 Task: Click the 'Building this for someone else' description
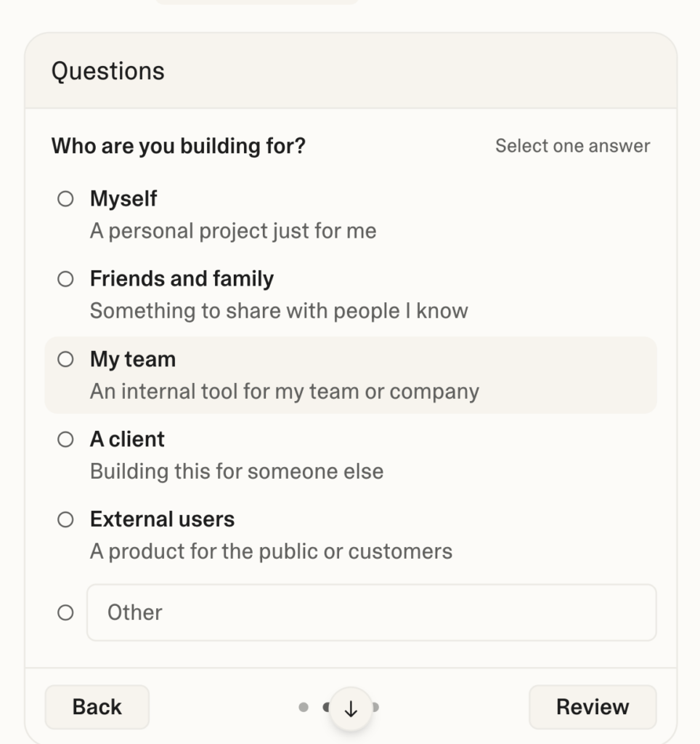[x=237, y=472]
